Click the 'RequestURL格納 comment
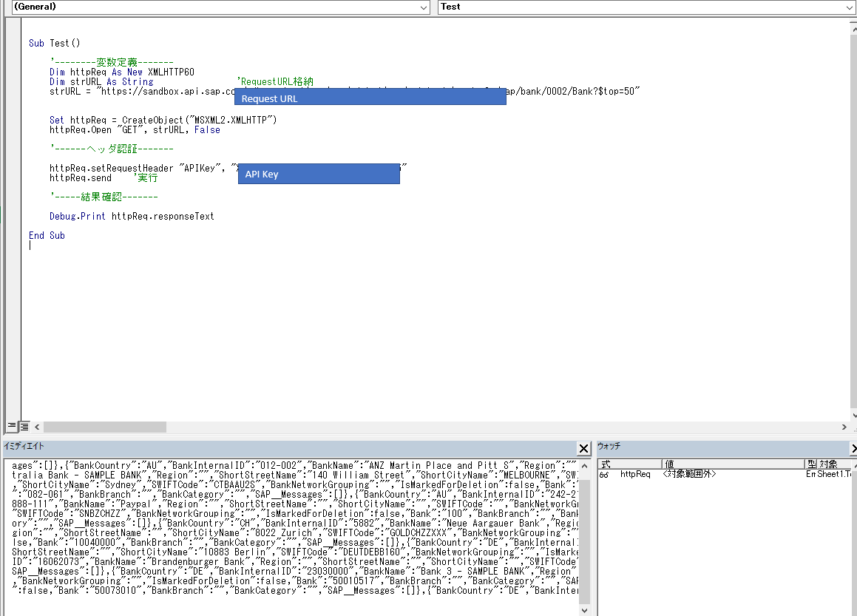Image resolution: width=857 pixels, height=616 pixels. 275,81
